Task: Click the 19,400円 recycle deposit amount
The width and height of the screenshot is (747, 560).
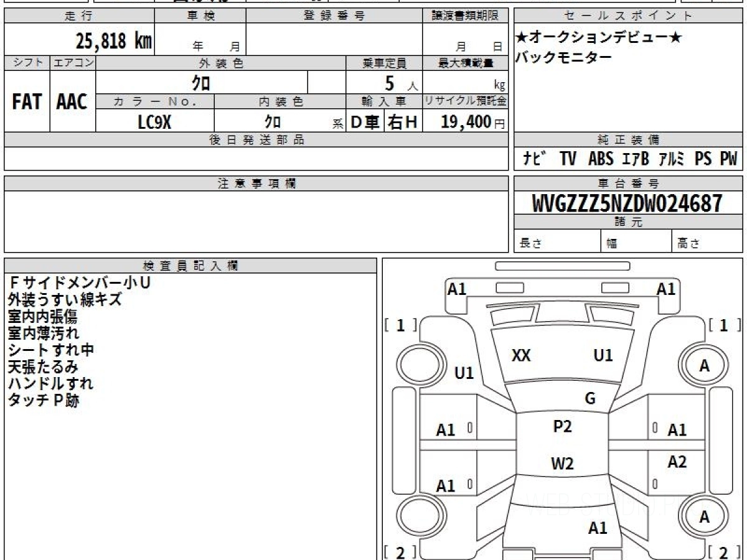Action: click(x=473, y=122)
